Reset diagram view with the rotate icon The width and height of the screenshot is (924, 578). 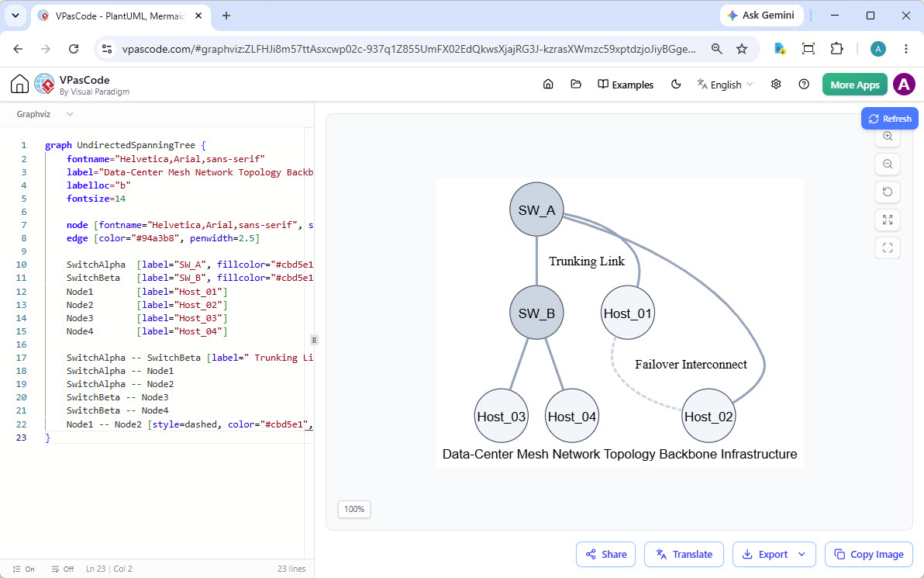point(888,192)
